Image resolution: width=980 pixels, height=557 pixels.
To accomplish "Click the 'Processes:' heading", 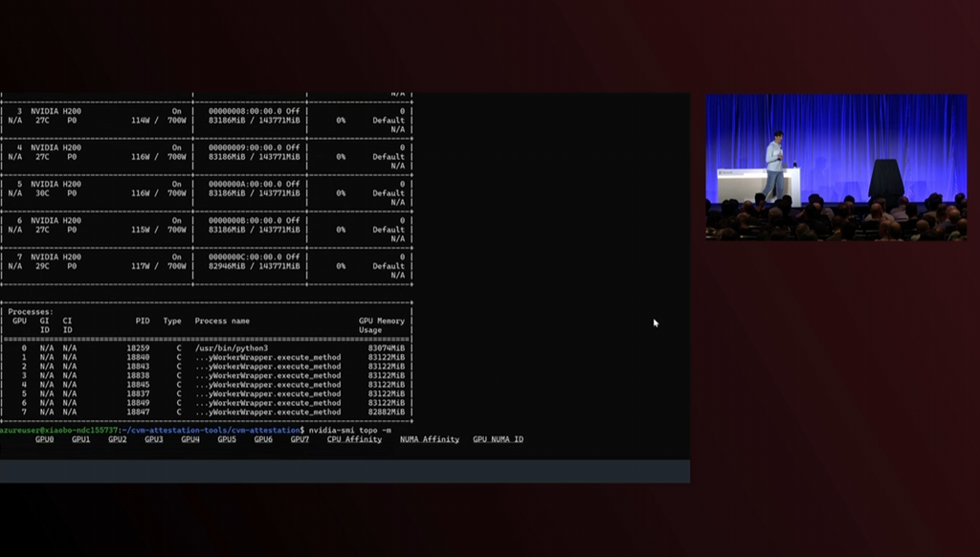I will coord(31,311).
